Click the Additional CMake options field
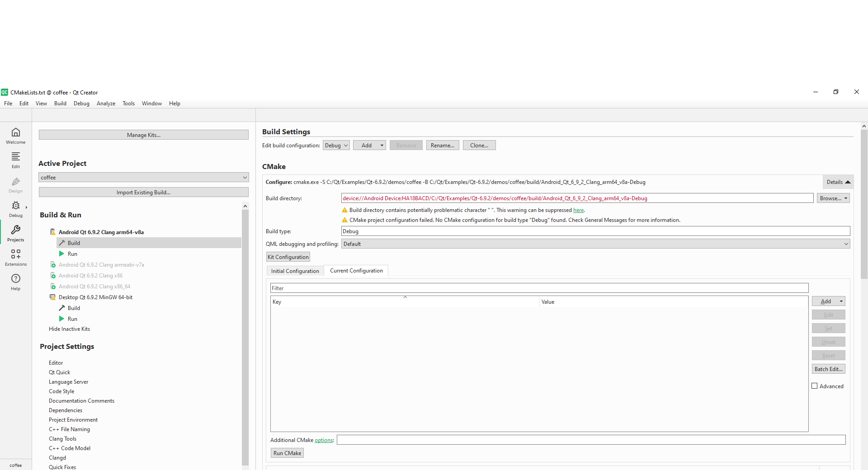Image resolution: width=868 pixels, height=470 pixels. click(x=591, y=440)
